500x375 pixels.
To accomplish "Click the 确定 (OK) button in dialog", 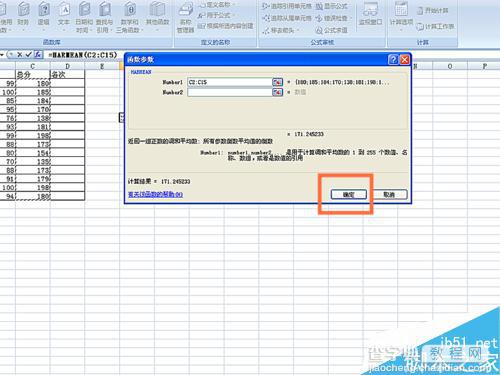I will 349,195.
